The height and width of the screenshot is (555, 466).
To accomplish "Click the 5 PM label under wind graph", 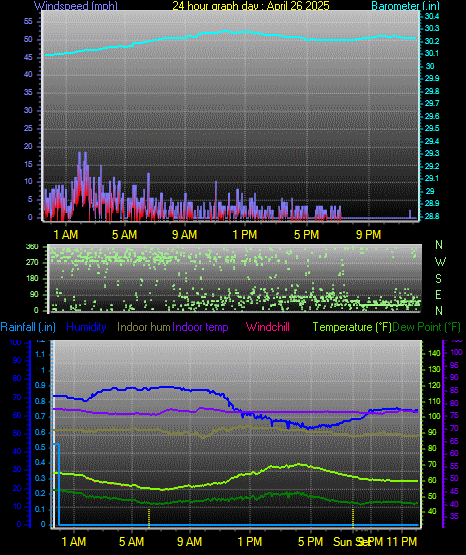I will tap(306, 235).
